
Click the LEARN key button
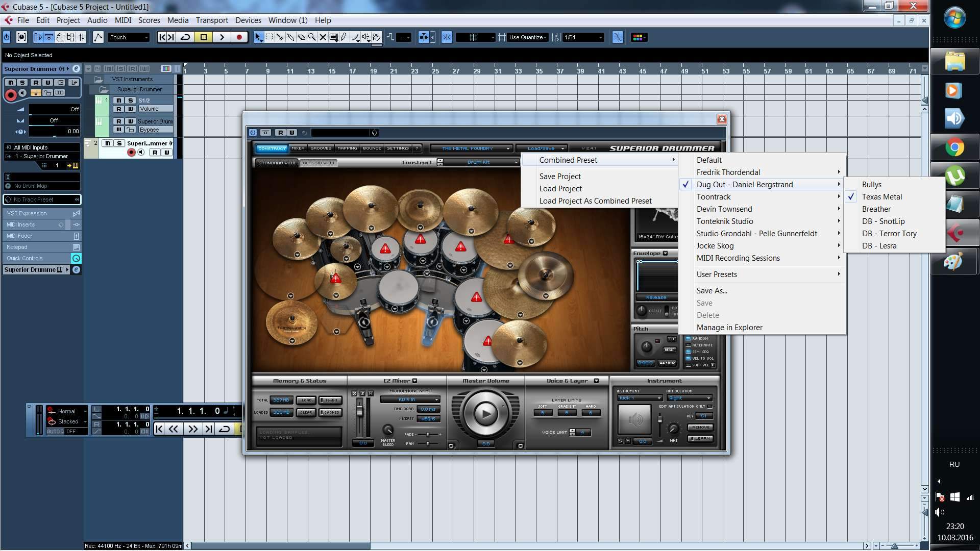tap(701, 438)
